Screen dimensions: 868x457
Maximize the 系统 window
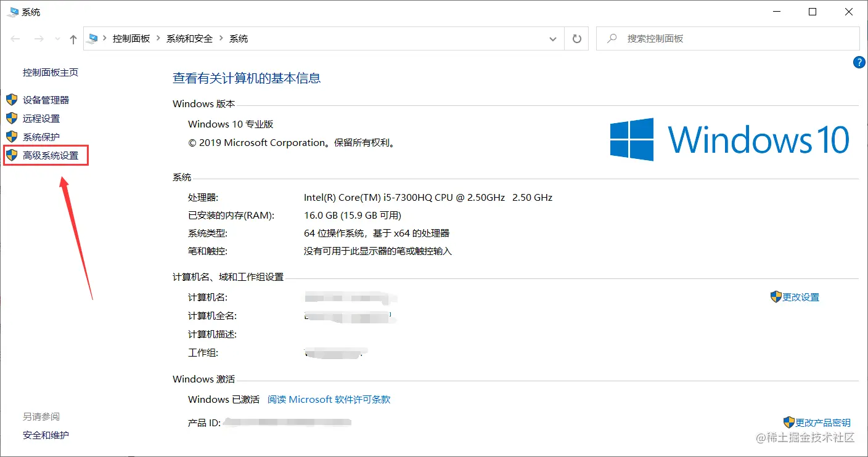click(x=813, y=12)
